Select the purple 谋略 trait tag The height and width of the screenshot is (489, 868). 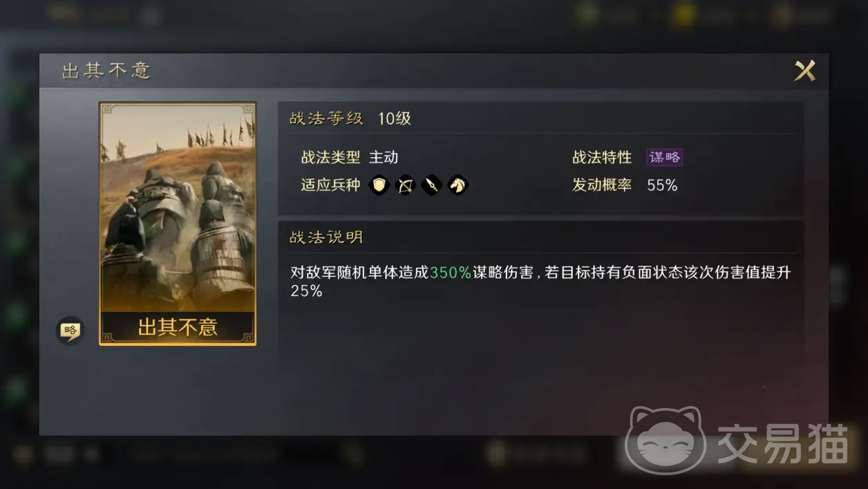click(x=664, y=157)
